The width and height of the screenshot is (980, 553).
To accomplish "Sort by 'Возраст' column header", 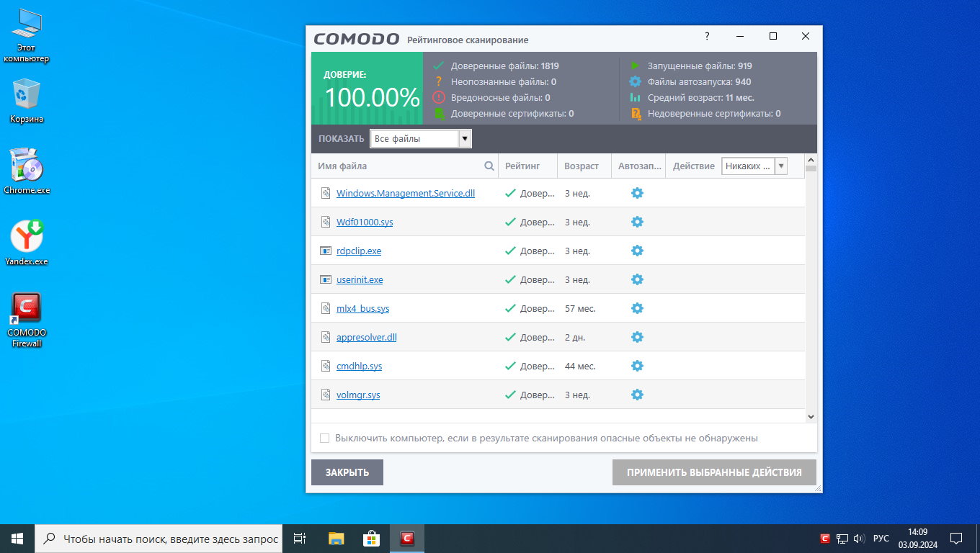I will [582, 166].
